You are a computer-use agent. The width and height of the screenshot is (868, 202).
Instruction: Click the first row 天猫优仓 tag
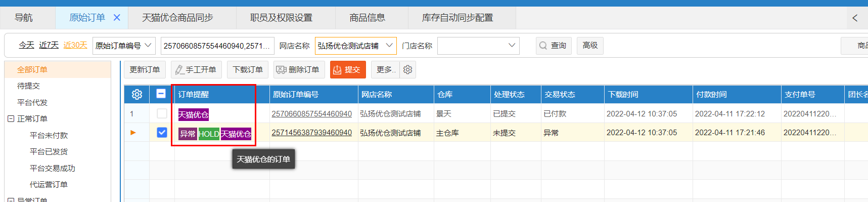coord(193,115)
